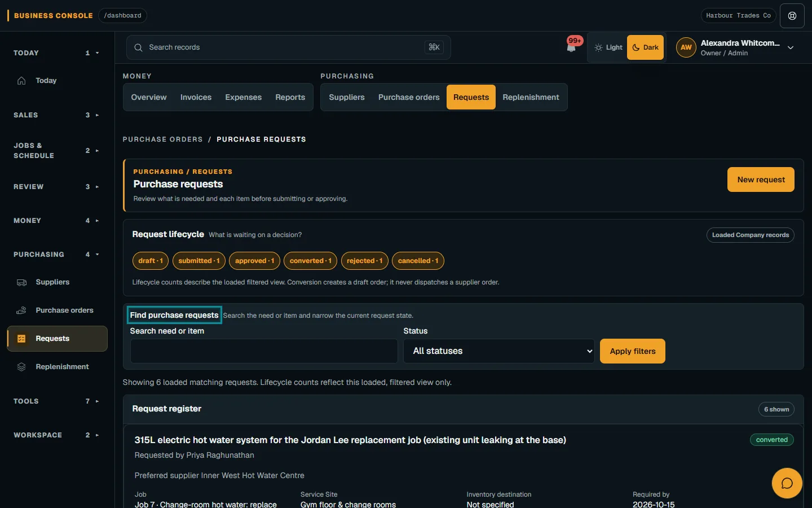Switch to Dark theme
This screenshot has width=812, height=508.
pyautogui.click(x=645, y=47)
